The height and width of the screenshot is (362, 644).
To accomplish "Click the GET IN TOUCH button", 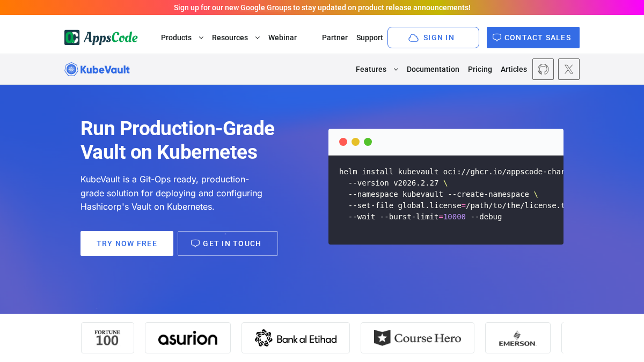I will 228,243.
